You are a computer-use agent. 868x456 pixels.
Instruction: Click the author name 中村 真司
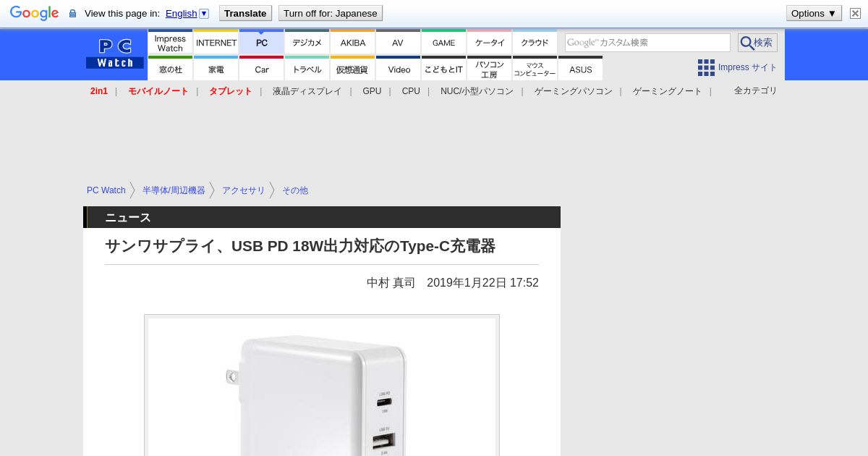click(x=391, y=283)
